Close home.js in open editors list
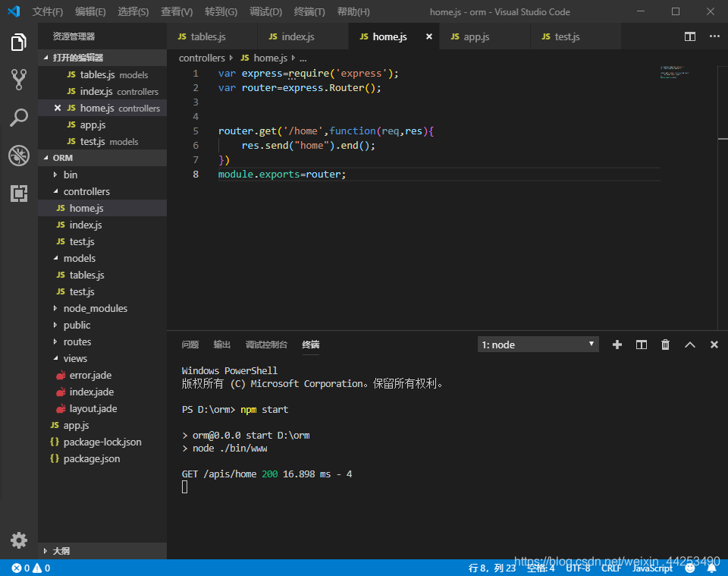Viewport: 728px width, 576px height. 58,108
